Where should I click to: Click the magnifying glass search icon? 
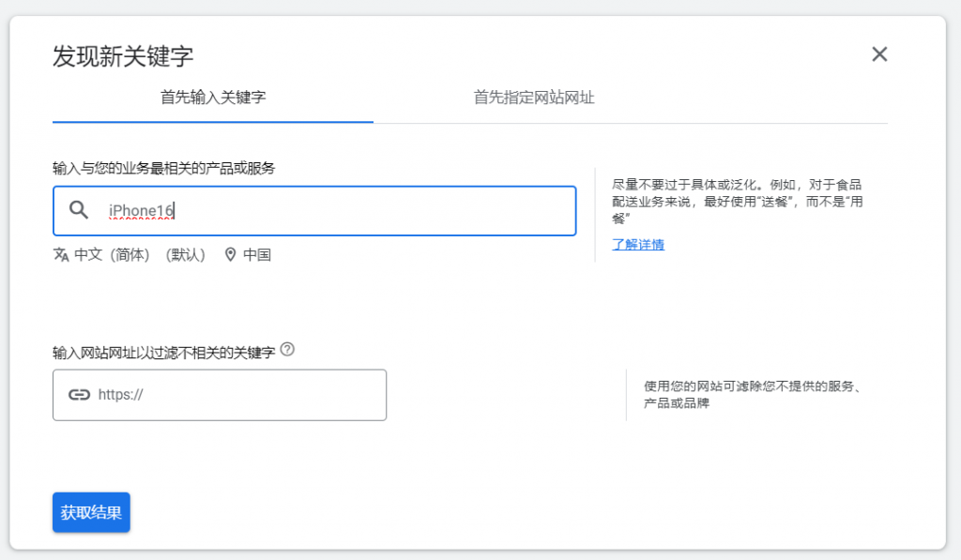pos(79,210)
